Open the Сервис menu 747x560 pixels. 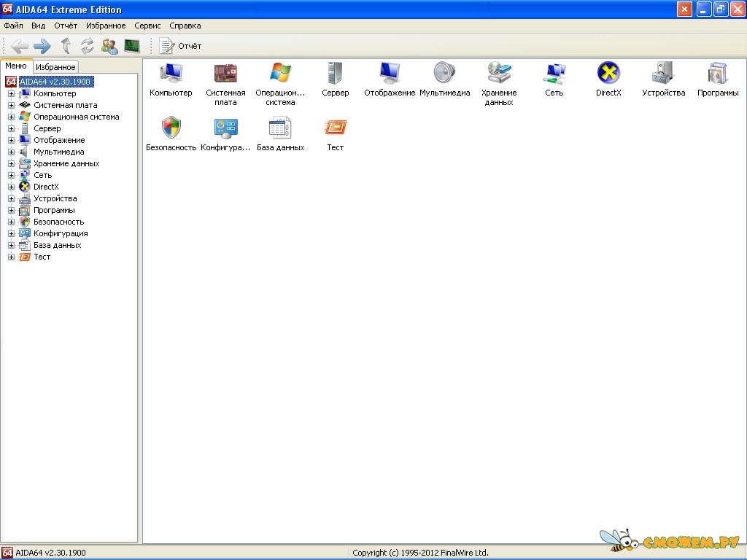pos(147,26)
